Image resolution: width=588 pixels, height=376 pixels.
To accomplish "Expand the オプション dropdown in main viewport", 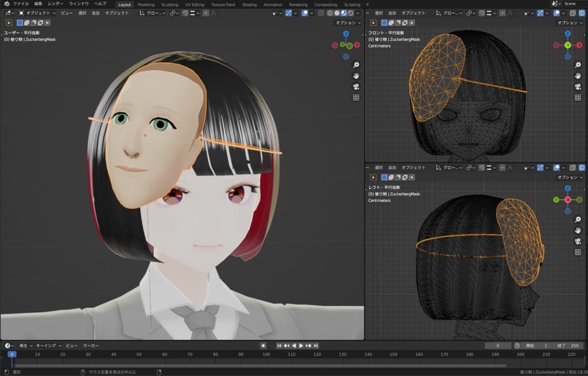I will tap(348, 23).
